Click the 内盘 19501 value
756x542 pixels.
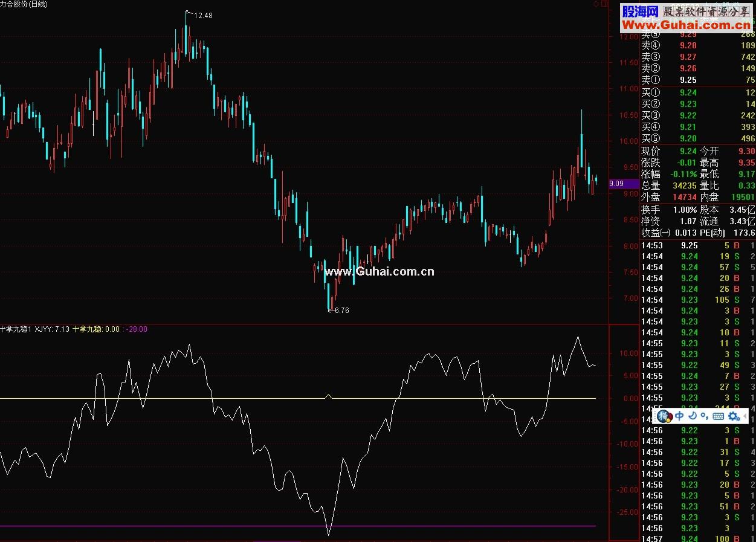tap(743, 197)
